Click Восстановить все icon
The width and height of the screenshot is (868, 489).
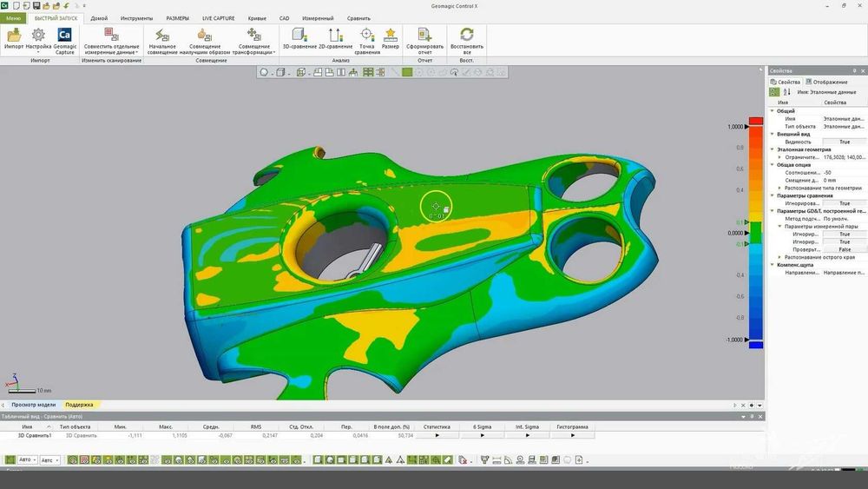pos(467,36)
